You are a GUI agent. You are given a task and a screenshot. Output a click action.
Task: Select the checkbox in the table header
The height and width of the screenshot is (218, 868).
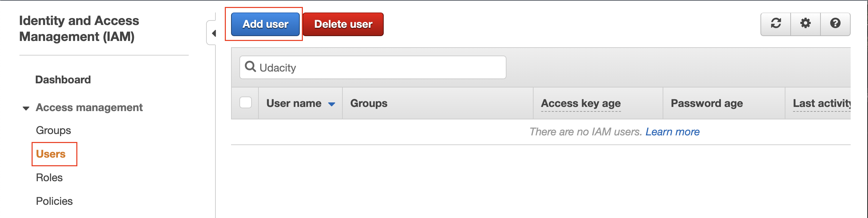point(247,102)
